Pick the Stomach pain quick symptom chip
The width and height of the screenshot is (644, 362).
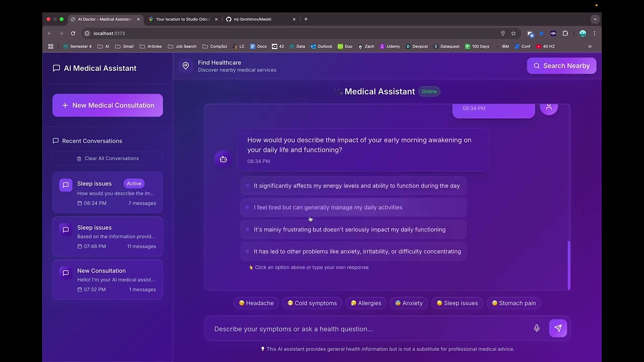(x=514, y=303)
